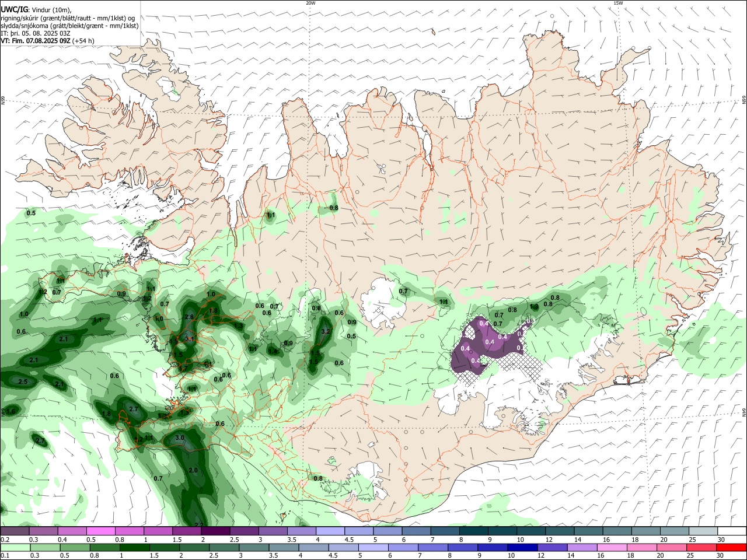Click the bright pink 0.5–0.8 snow legend swatch
This screenshot has height=560, width=747.
click(x=100, y=531)
